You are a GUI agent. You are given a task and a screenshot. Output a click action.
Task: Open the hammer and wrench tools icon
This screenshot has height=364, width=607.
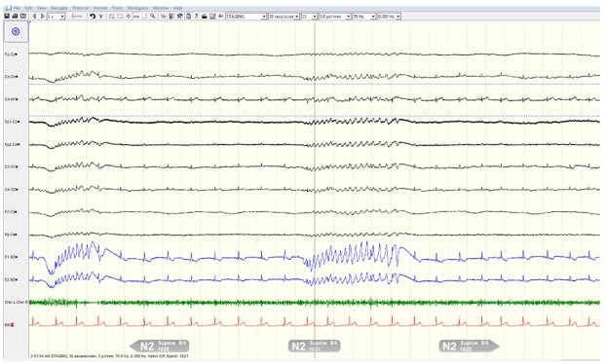pyautogui.click(x=180, y=17)
